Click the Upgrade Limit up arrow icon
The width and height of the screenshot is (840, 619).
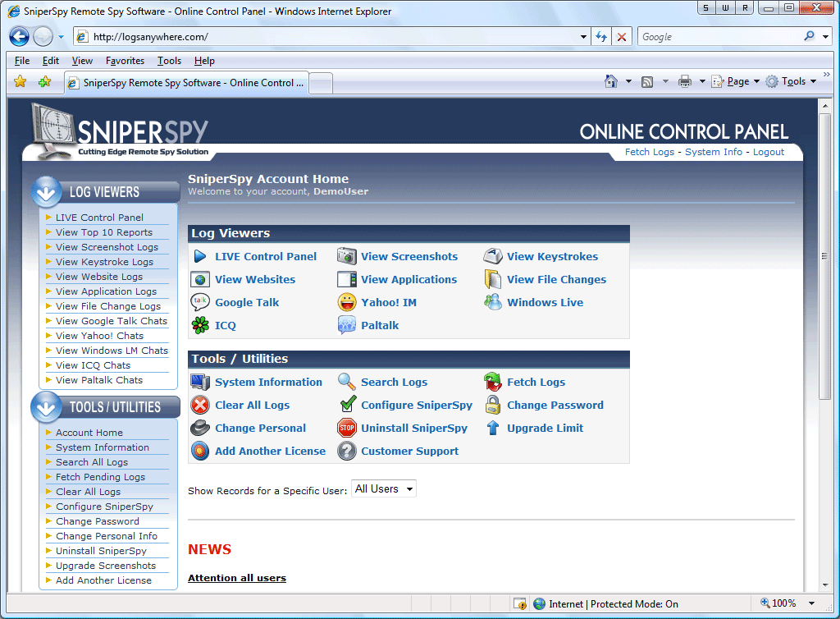[x=493, y=429]
